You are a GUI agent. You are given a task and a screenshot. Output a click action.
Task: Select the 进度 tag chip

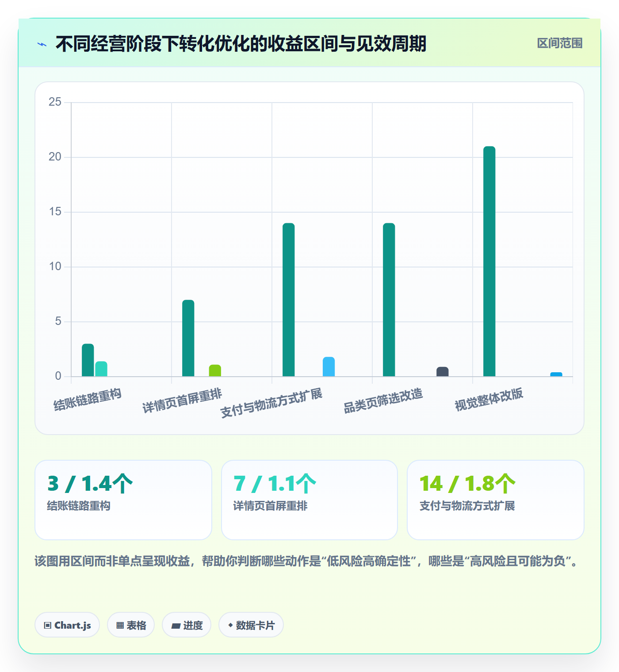[x=187, y=625]
